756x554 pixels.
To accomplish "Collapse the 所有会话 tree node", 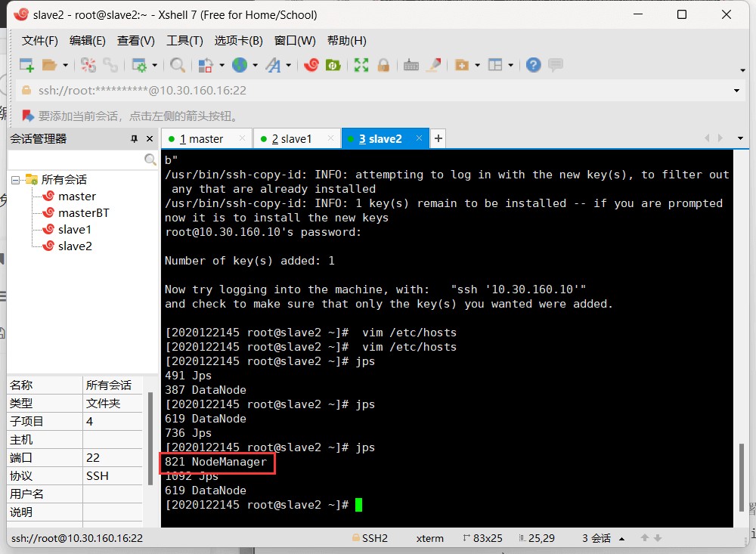I will 15,180.
